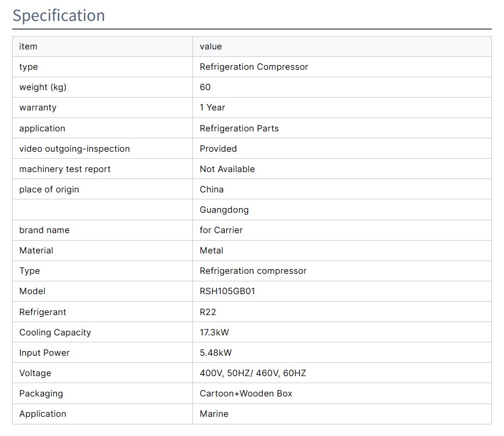
Task: Select the 'Cartoon+Wooden Box' packaging value
Action: 246,394
